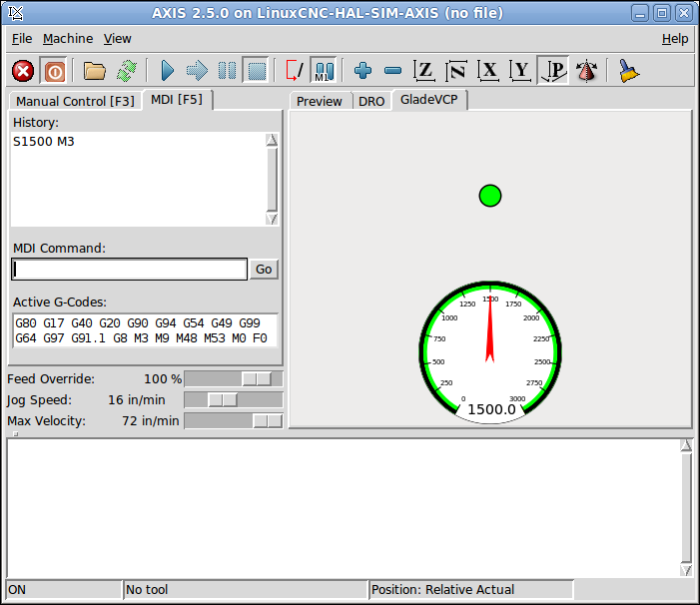Viewport: 700px width, 605px height.
Task: Click the green LED indicator
Action: pos(489,196)
